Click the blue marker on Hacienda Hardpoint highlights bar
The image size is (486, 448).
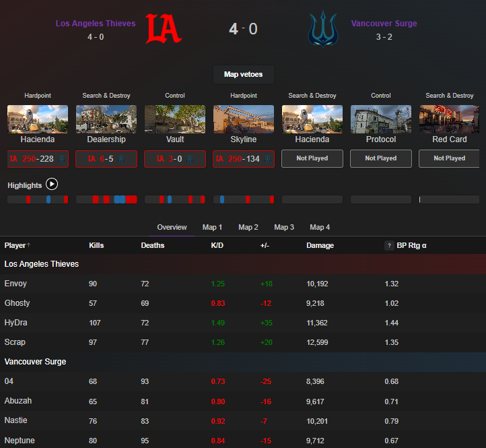(x=48, y=199)
